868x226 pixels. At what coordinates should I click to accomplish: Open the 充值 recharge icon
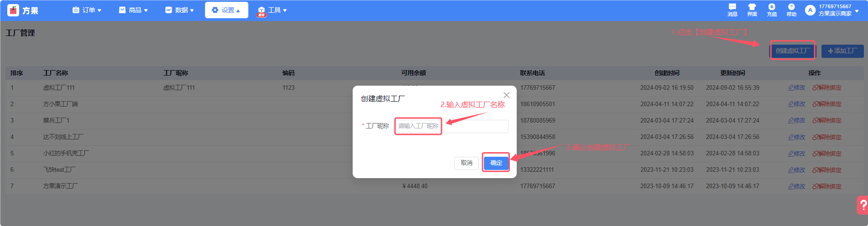(x=772, y=10)
